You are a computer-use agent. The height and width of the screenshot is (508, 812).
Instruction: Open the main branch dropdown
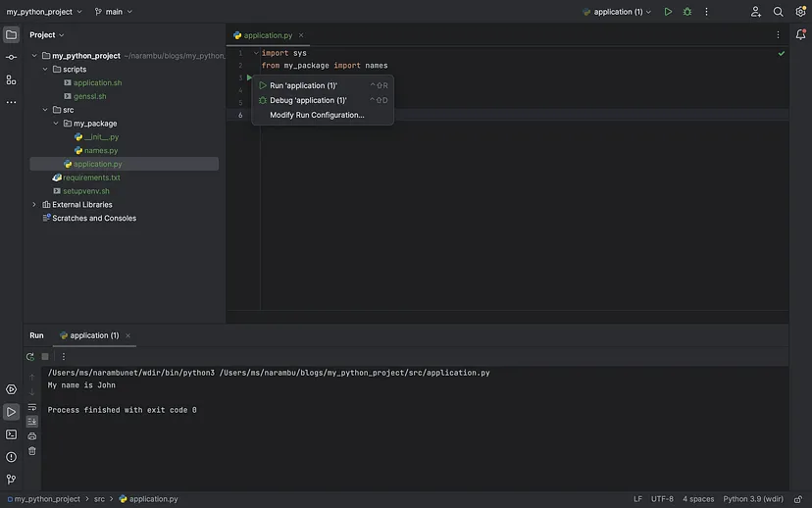114,12
